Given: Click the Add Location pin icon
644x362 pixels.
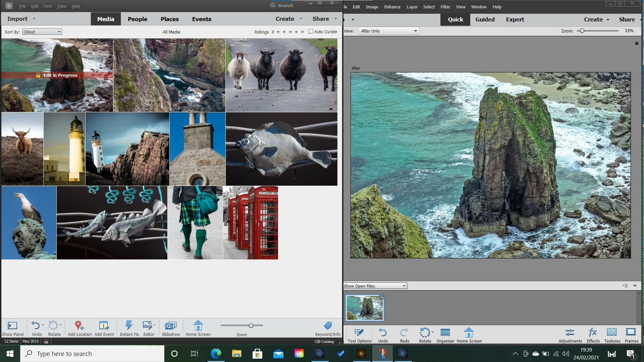Looking at the screenshot, I should point(79,325).
